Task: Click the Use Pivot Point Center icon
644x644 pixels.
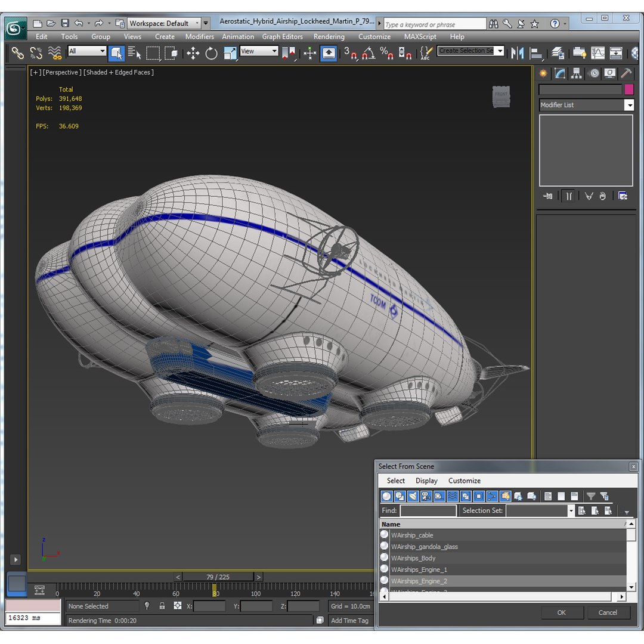Action: coord(289,53)
